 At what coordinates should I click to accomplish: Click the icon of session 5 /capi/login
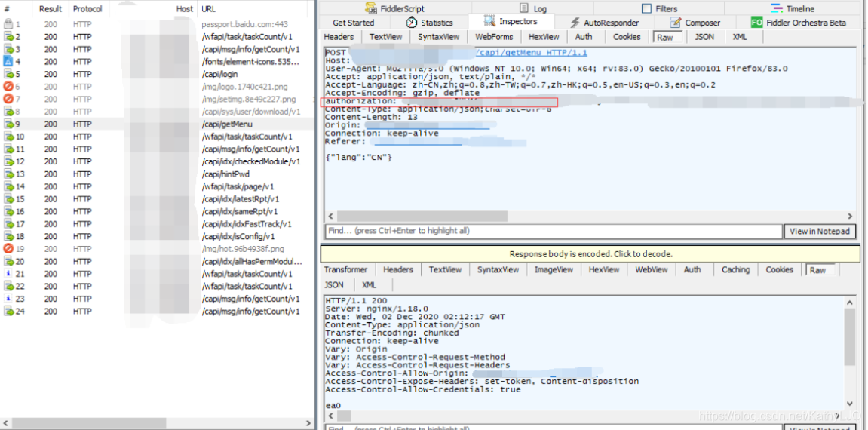(x=9, y=74)
